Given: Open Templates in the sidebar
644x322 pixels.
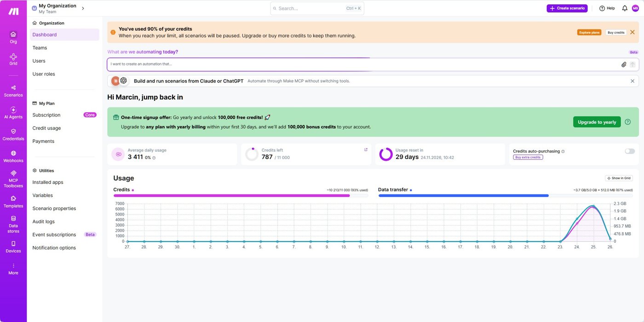Looking at the screenshot, I should (13, 202).
